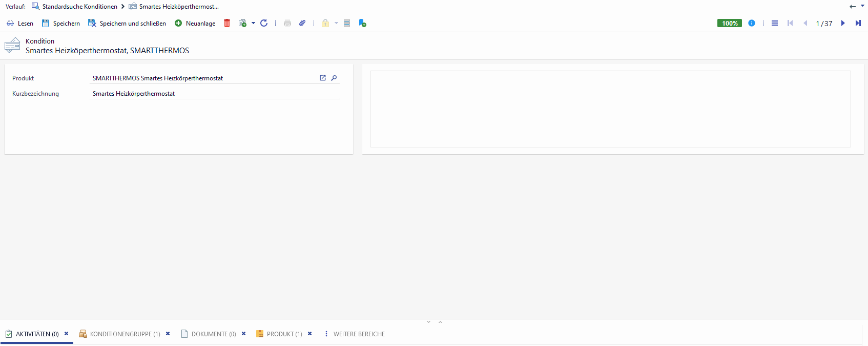The height and width of the screenshot is (346, 868).
Task: Open the hamburger list menu icon
Action: point(775,23)
